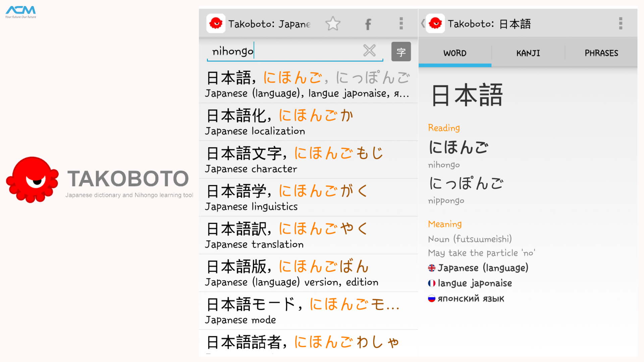Click the Takoboto octopus logo
Screen dimensions: 644x362
32,180
